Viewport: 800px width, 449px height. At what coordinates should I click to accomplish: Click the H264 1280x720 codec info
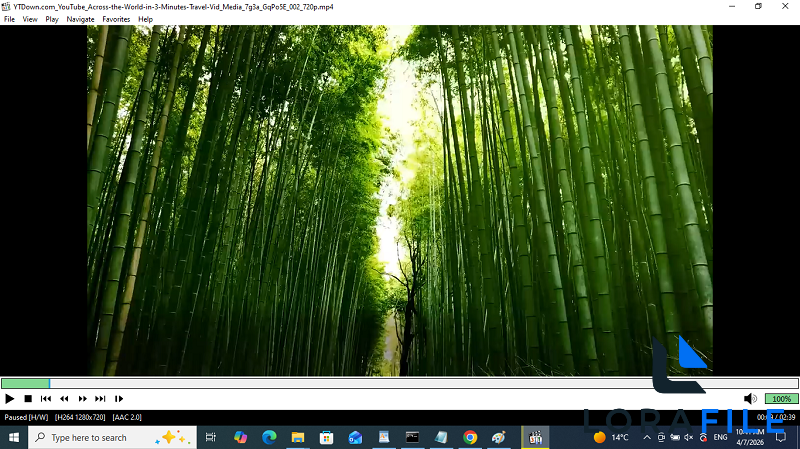tap(80, 417)
